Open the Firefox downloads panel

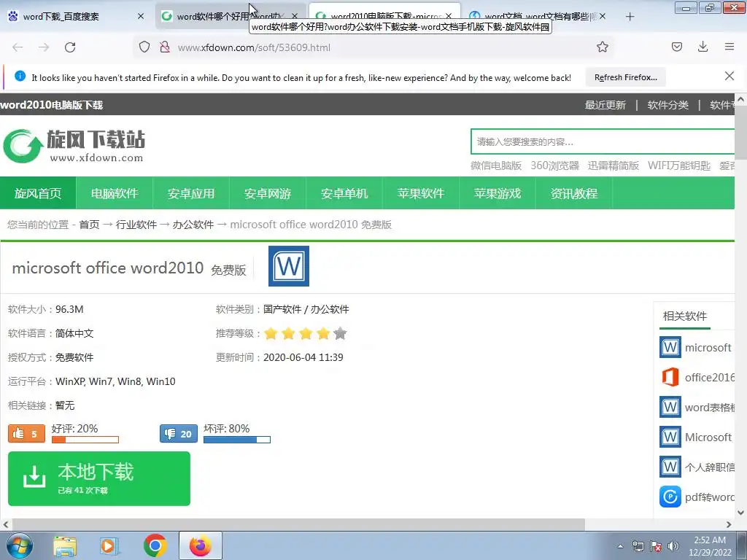coord(703,47)
